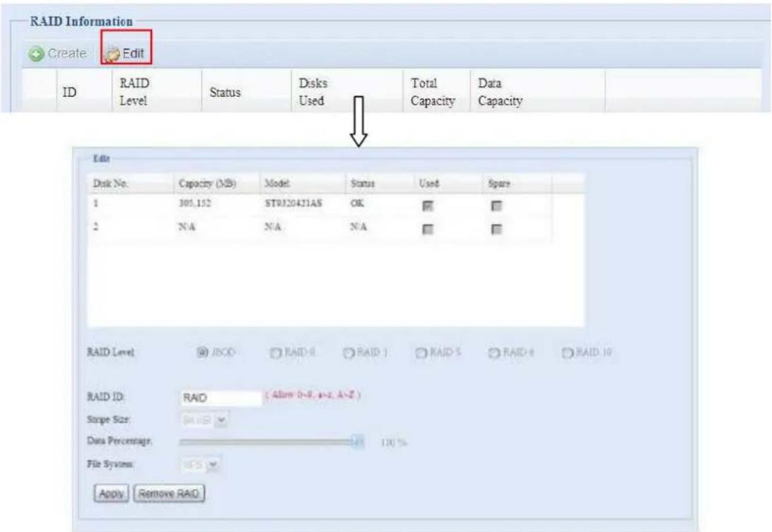Select the JBOD RAID level
Screen dimensions: 772x532
(x=202, y=353)
